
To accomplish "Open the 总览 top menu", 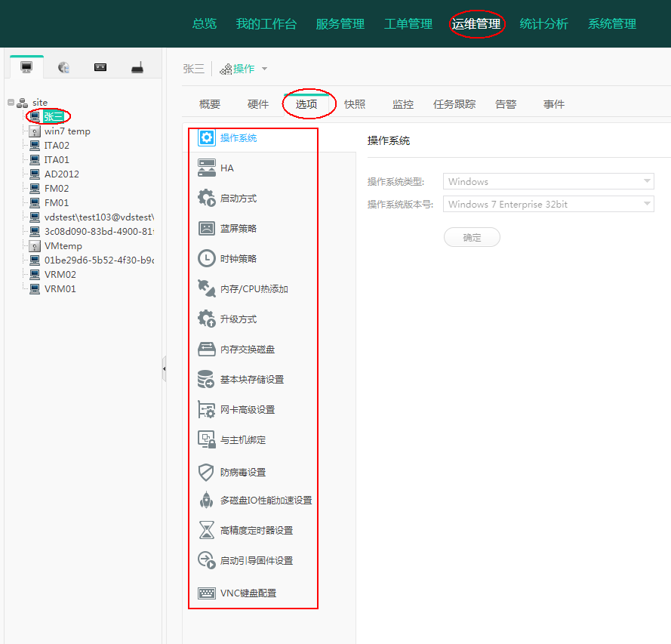I will 205,23.
